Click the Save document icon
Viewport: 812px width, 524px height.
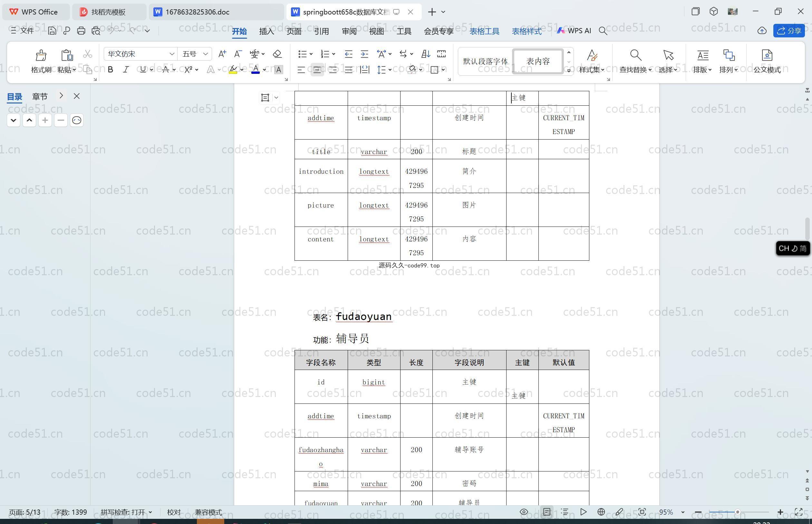tap(52, 31)
